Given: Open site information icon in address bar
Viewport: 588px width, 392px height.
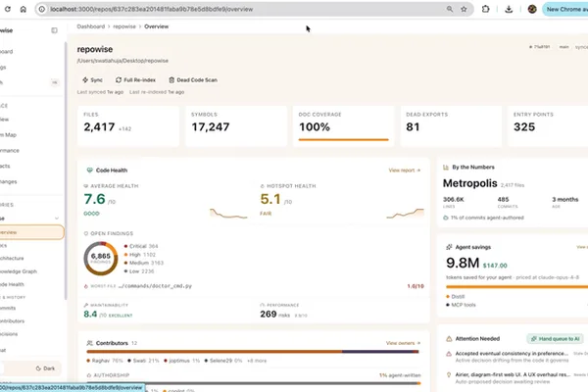Looking at the screenshot, I should tap(42, 9).
